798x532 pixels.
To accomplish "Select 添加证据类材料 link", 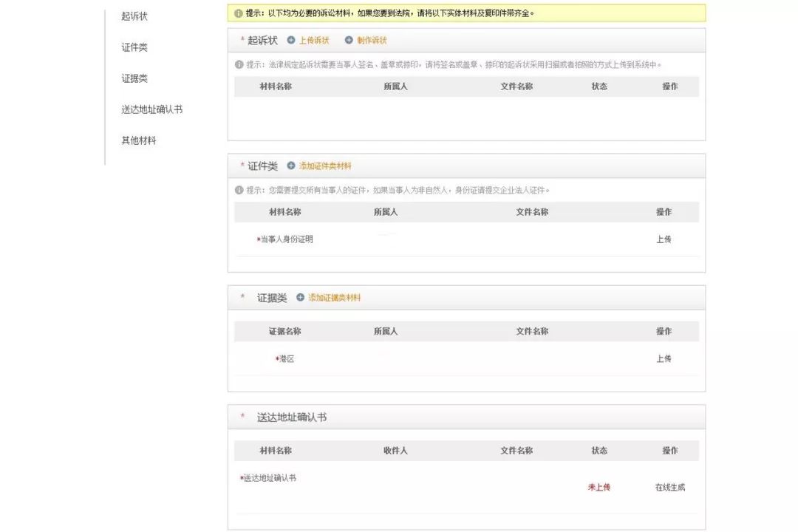I will (x=335, y=297).
